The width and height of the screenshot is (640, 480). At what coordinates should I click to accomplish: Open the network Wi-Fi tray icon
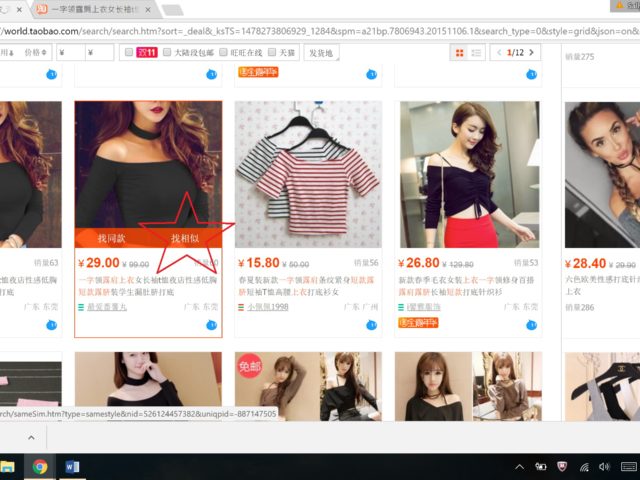coord(584,467)
